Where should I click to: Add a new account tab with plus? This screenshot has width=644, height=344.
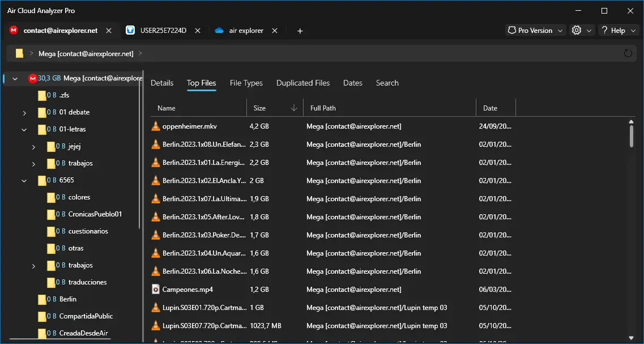pyautogui.click(x=300, y=31)
